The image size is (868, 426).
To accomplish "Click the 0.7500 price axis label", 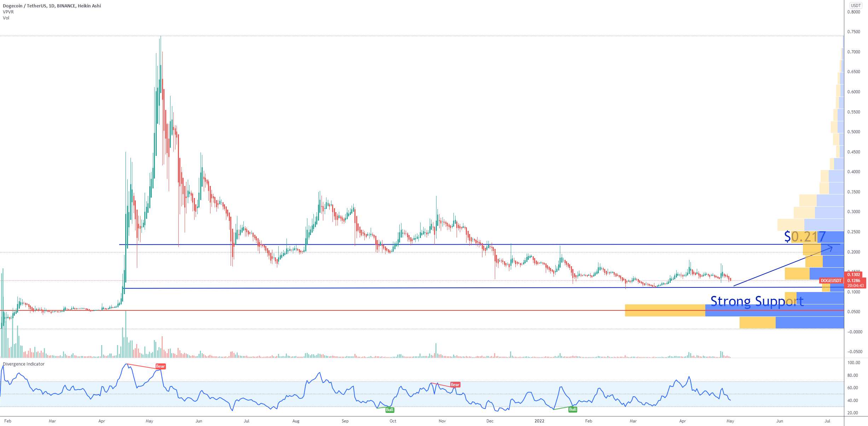I will [x=853, y=32].
